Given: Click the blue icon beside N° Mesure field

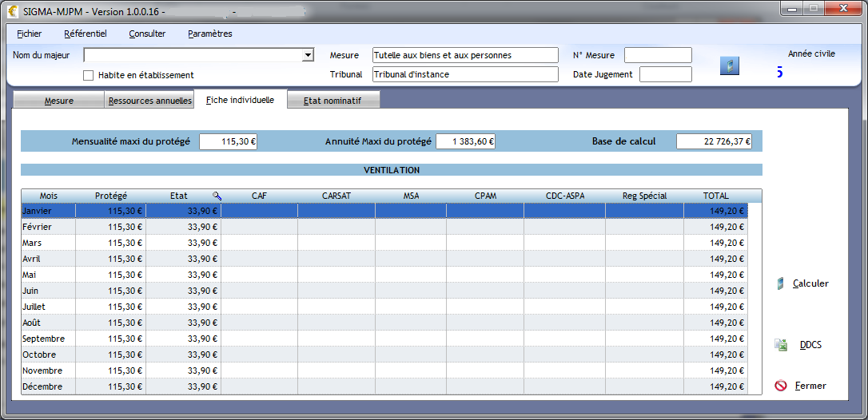Looking at the screenshot, I should pyautogui.click(x=729, y=65).
